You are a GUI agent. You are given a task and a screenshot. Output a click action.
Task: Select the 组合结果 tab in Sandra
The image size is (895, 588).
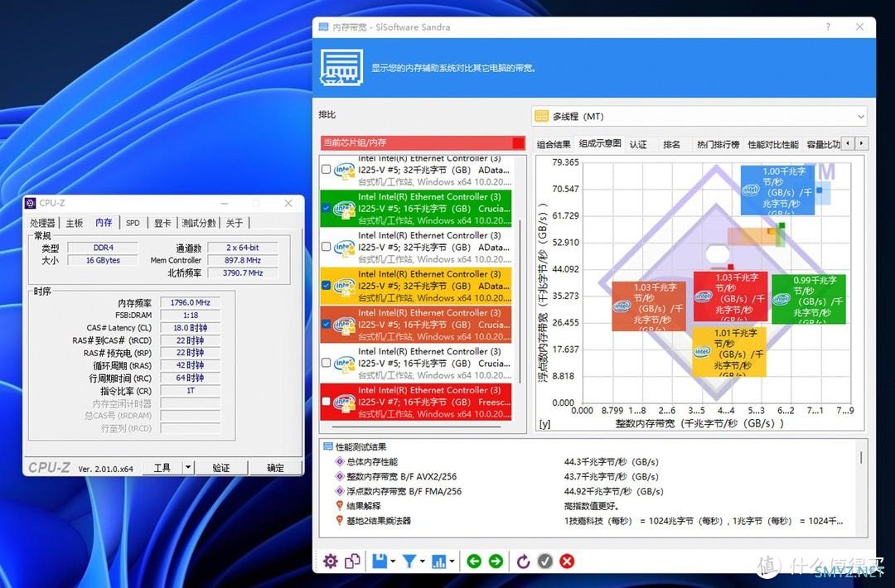[x=554, y=144]
